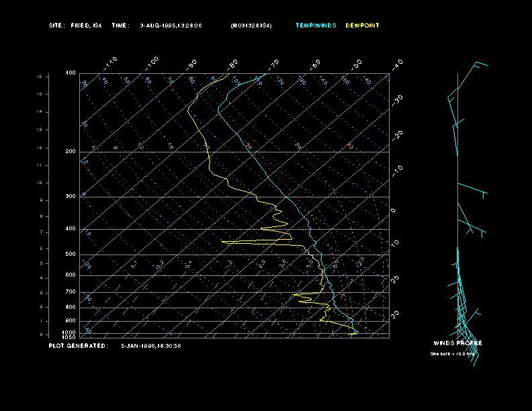Click the '-80' top temperature axis label

click(232, 64)
